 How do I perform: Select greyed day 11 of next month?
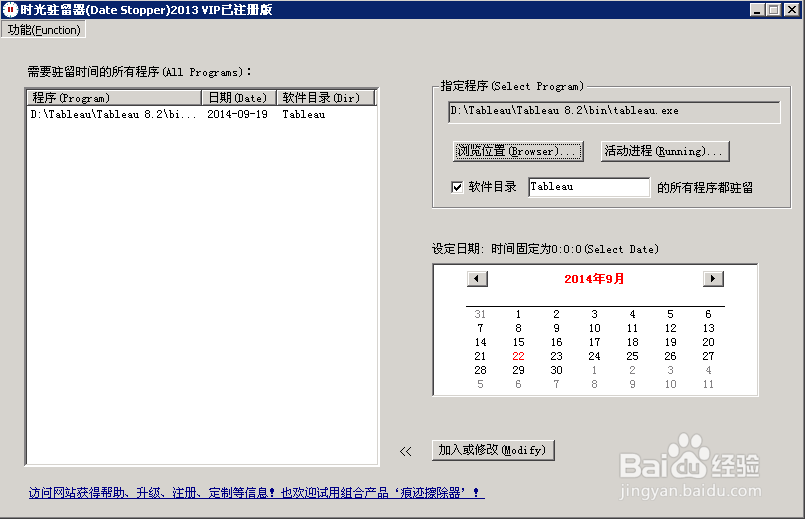(708, 384)
